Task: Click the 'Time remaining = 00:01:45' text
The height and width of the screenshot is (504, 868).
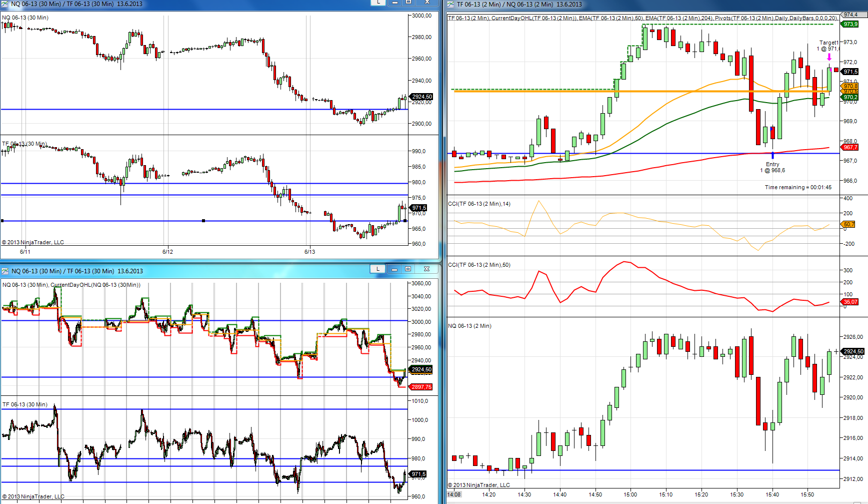Action: 798,187
